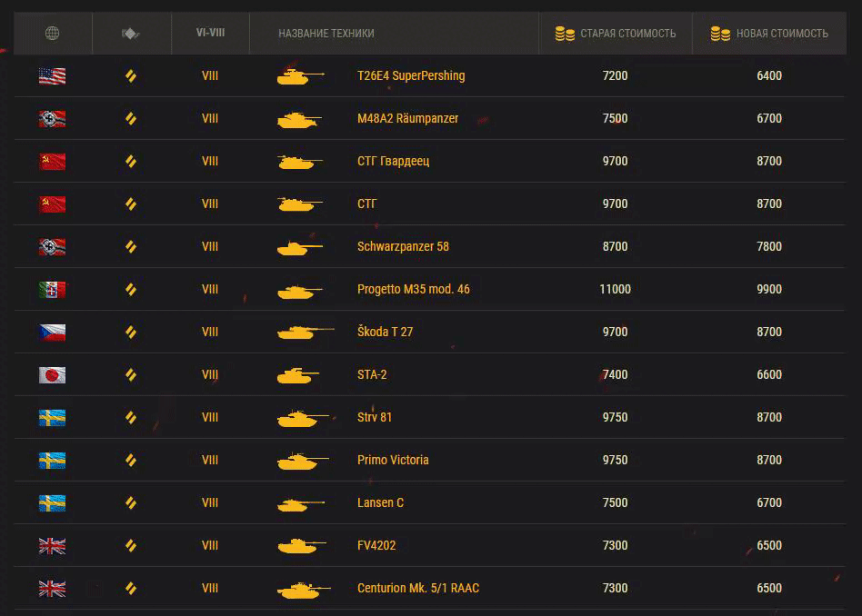The height and width of the screenshot is (616, 862).
Task: Open the M48A2 Räumpanzer vehicle link
Action: 408,119
